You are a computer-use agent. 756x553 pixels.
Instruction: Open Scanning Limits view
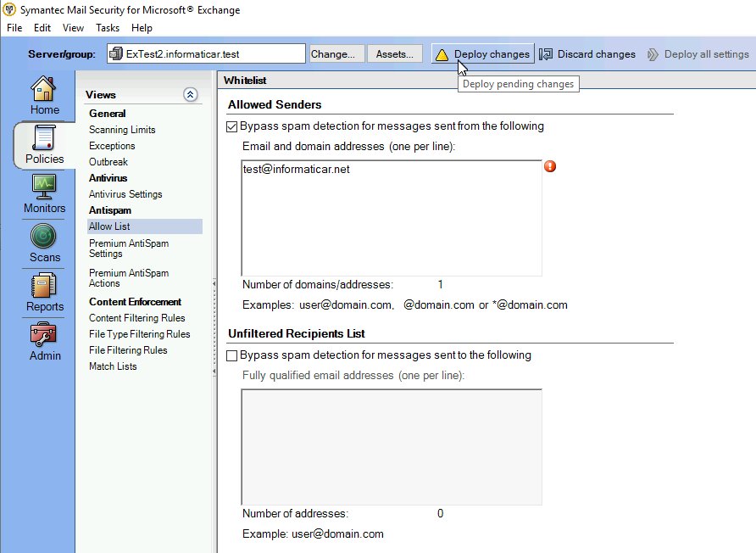(122, 130)
